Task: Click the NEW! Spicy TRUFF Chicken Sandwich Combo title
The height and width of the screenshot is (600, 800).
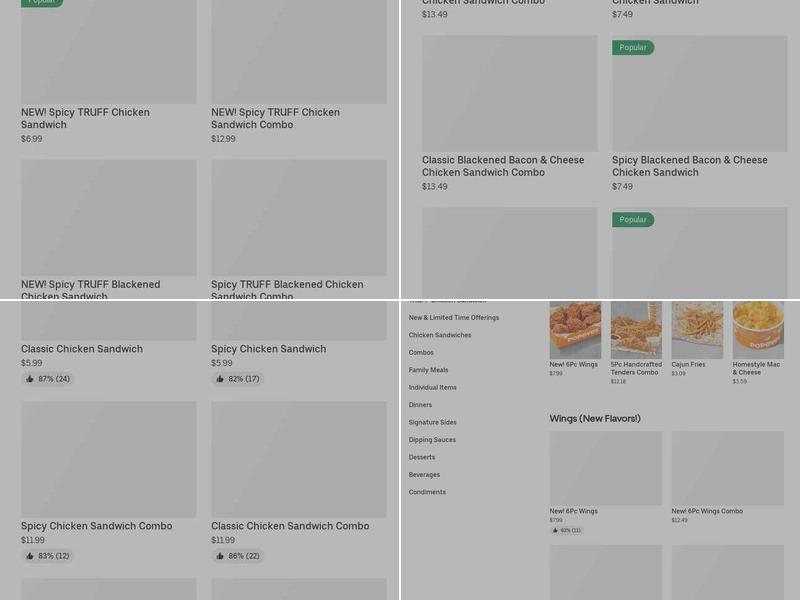Action: 275,118
